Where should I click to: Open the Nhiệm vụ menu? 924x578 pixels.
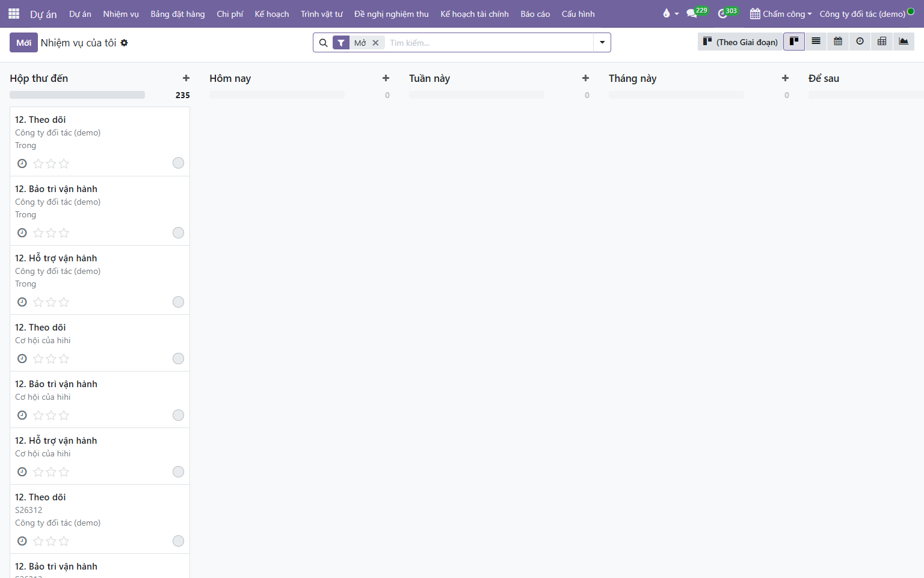tap(121, 14)
